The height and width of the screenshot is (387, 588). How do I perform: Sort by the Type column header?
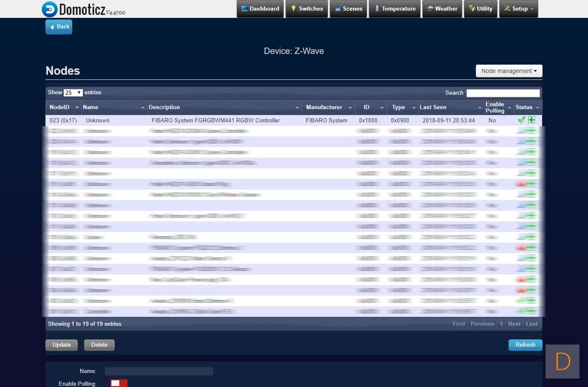[403, 108]
